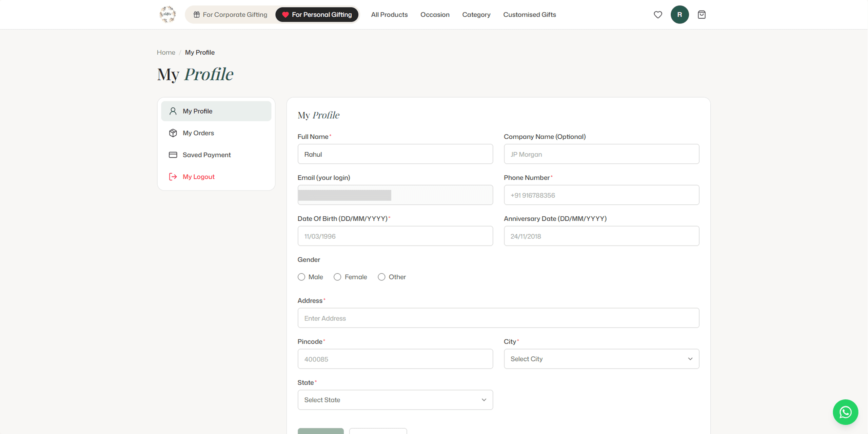Click the red heart icon in Personal Gifting
868x434 pixels.
click(x=285, y=15)
